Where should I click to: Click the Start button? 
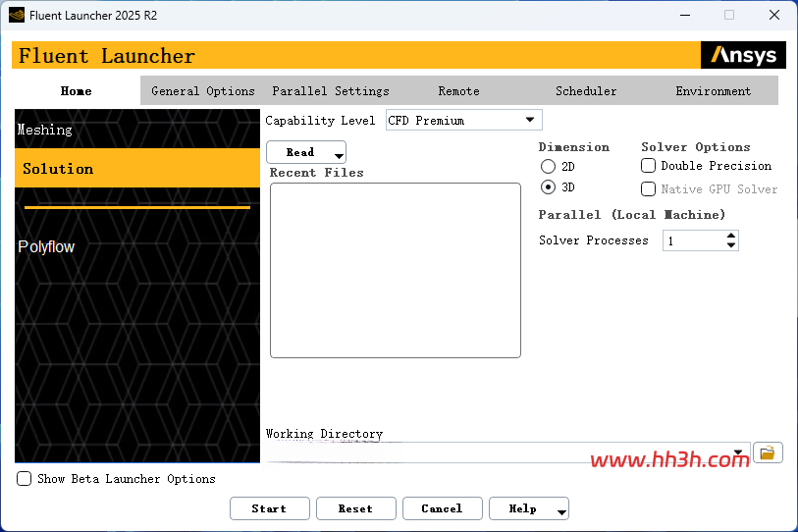point(269,508)
